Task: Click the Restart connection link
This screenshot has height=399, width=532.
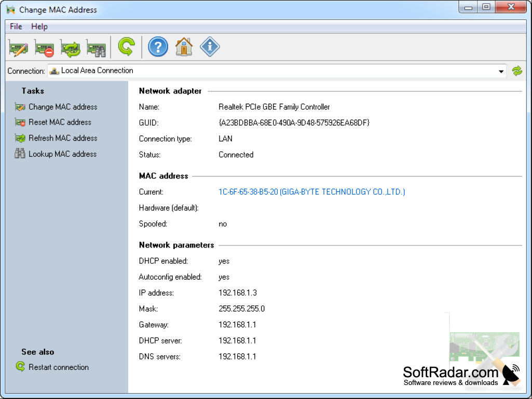Action: (58, 367)
